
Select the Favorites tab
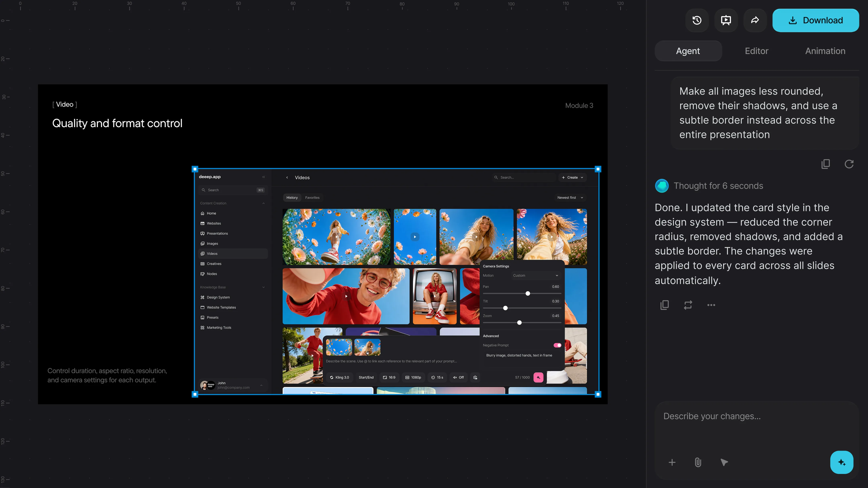(312, 198)
